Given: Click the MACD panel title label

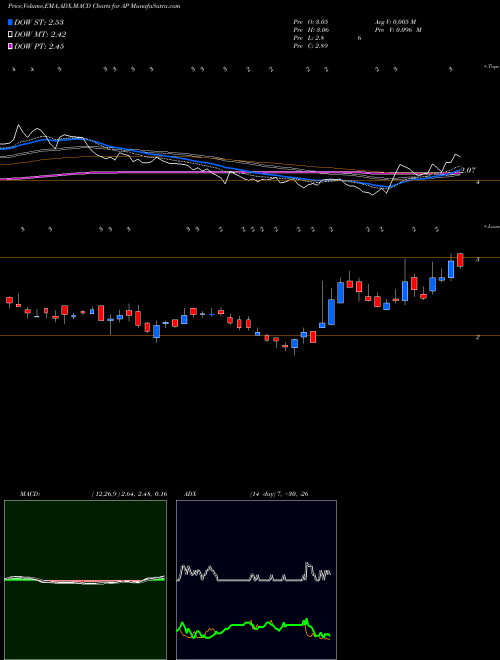Looking at the screenshot, I should pos(29,494).
